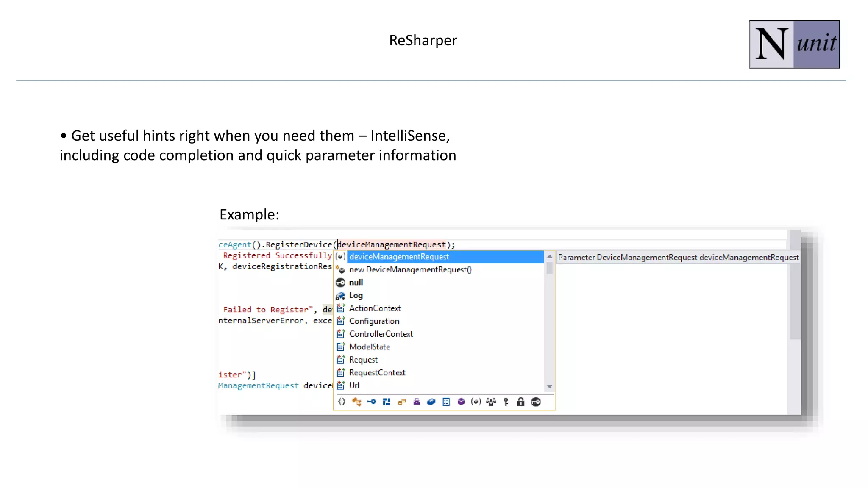
Task: Click the property icon beside ModelState
Action: pos(340,347)
